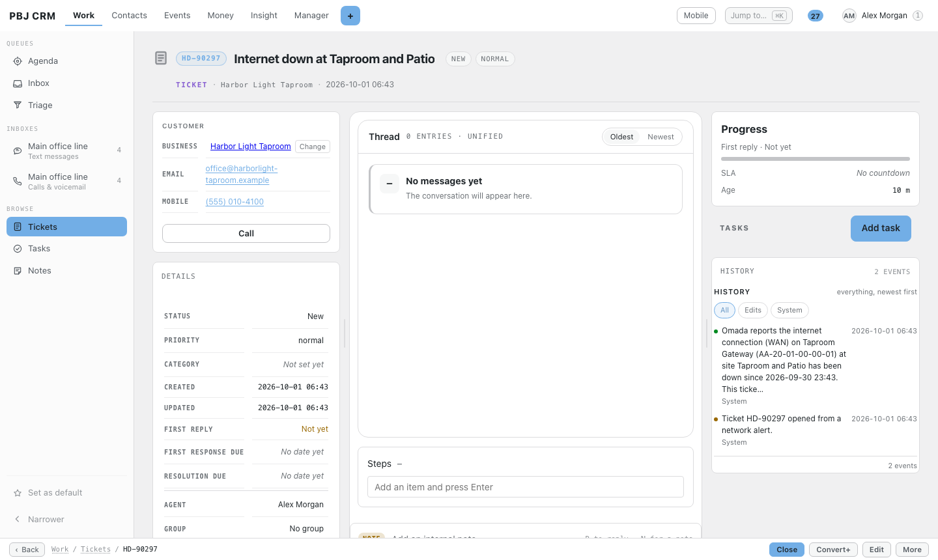Go to the Money tab
The height and width of the screenshot is (560, 938).
coord(220,16)
